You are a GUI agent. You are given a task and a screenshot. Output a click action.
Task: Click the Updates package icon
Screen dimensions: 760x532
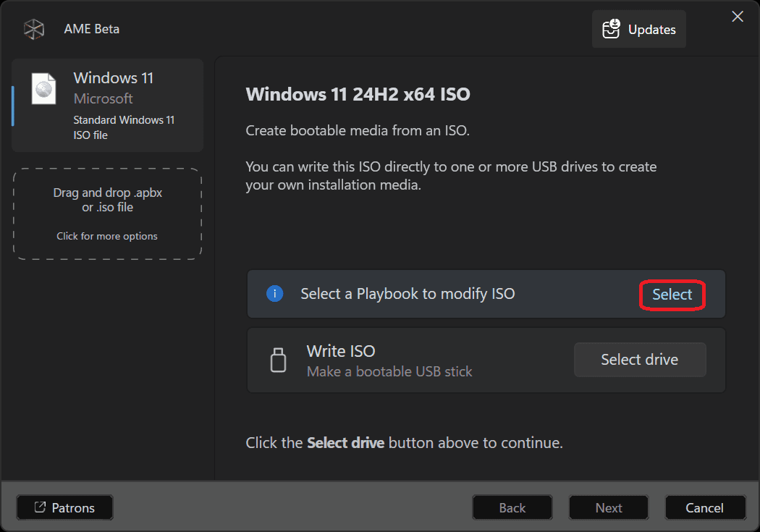click(611, 30)
